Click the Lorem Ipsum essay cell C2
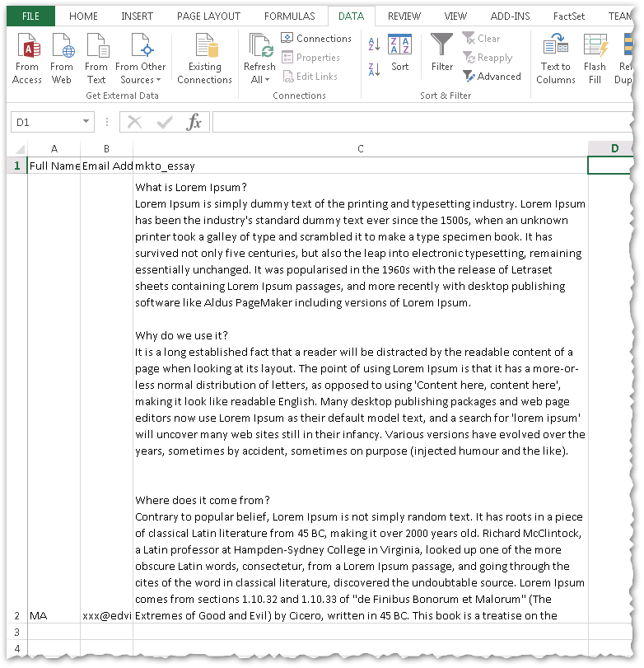 361,399
